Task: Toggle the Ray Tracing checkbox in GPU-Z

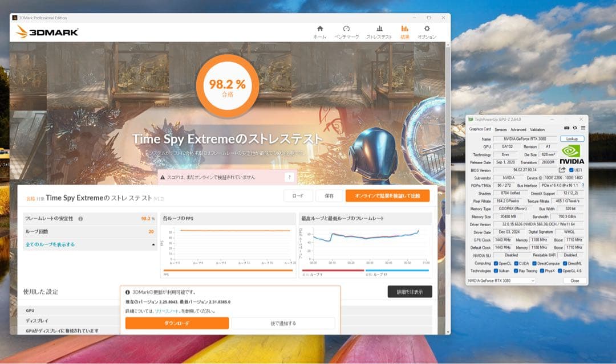Action: [516, 271]
